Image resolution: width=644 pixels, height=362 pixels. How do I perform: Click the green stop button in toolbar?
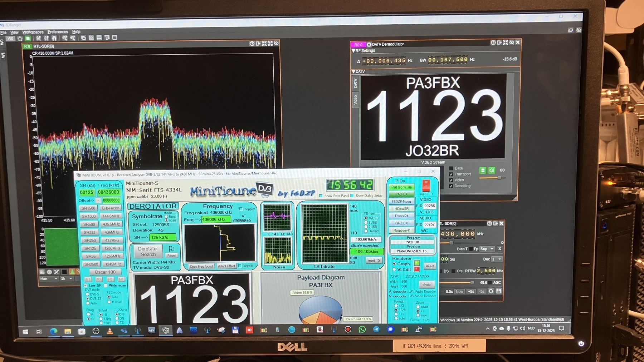pos(28,38)
